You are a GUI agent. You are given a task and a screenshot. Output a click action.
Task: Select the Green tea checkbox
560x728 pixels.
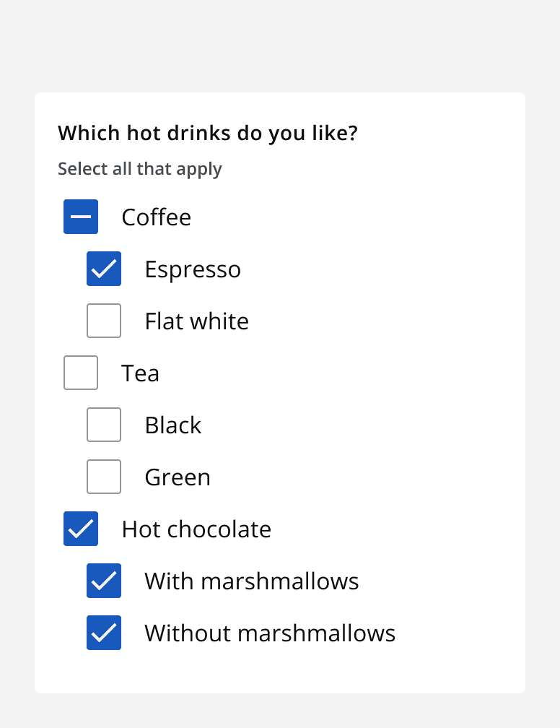click(104, 477)
